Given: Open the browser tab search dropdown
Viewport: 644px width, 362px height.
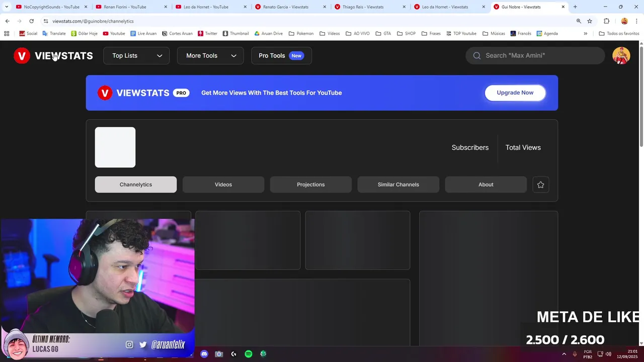Looking at the screenshot, I should [x=7, y=7].
